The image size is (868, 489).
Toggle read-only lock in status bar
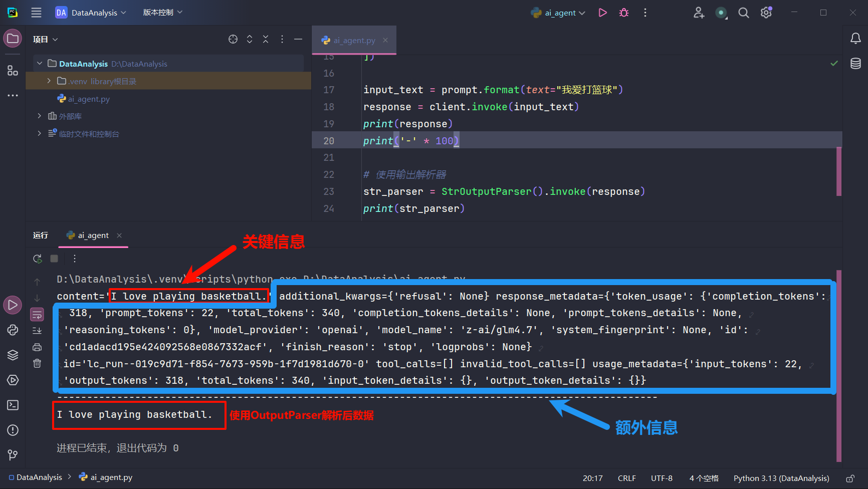click(x=850, y=478)
